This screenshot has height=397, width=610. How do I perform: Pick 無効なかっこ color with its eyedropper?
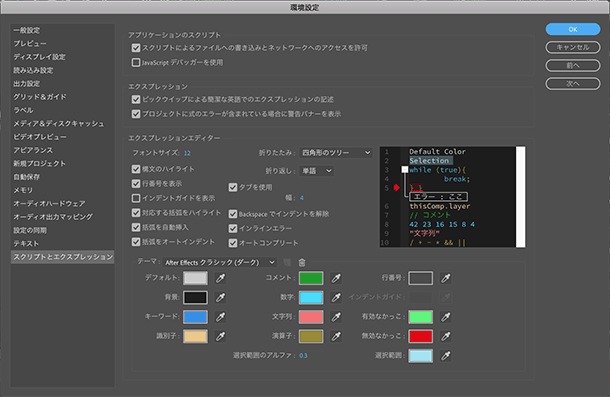coord(445,336)
